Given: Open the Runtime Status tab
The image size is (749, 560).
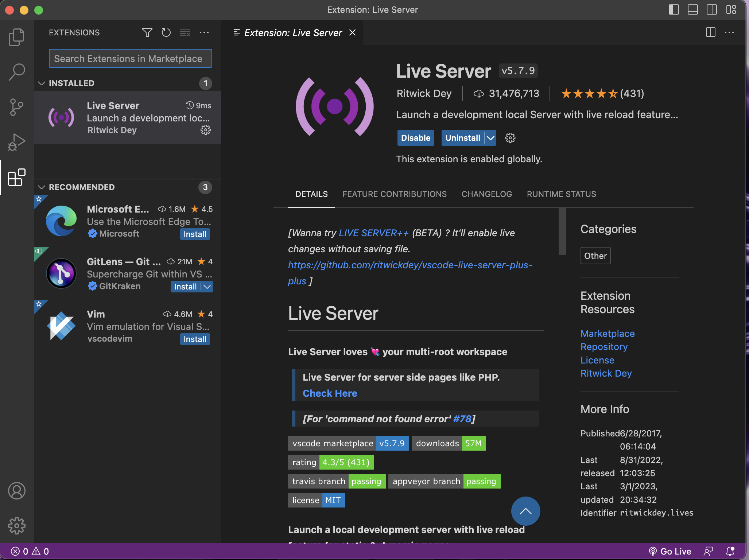Looking at the screenshot, I should coord(562,194).
